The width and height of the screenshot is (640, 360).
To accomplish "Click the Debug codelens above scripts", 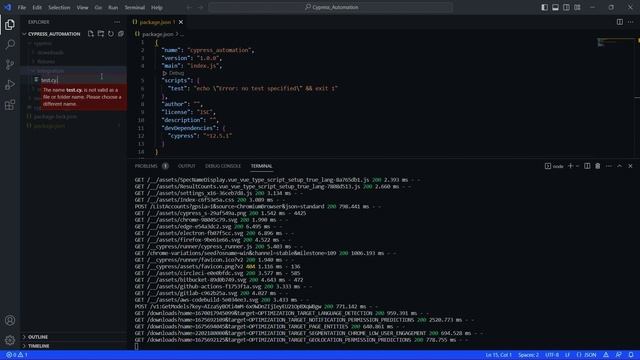I will [176, 73].
